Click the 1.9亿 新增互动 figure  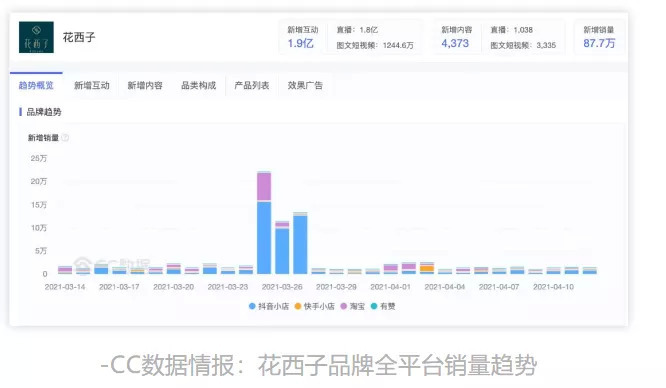click(301, 43)
